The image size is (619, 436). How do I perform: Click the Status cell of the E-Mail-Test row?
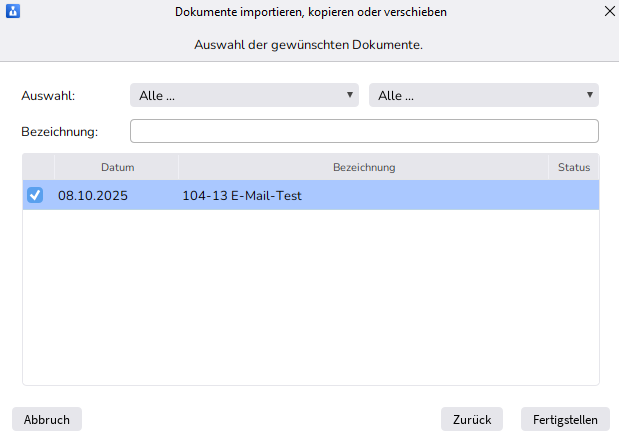coord(574,196)
